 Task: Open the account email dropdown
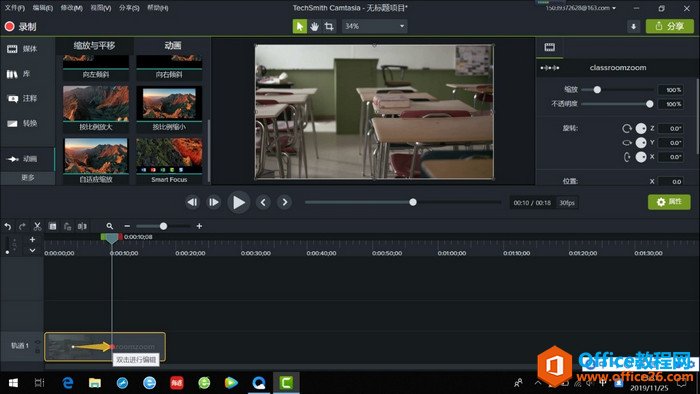[581, 8]
